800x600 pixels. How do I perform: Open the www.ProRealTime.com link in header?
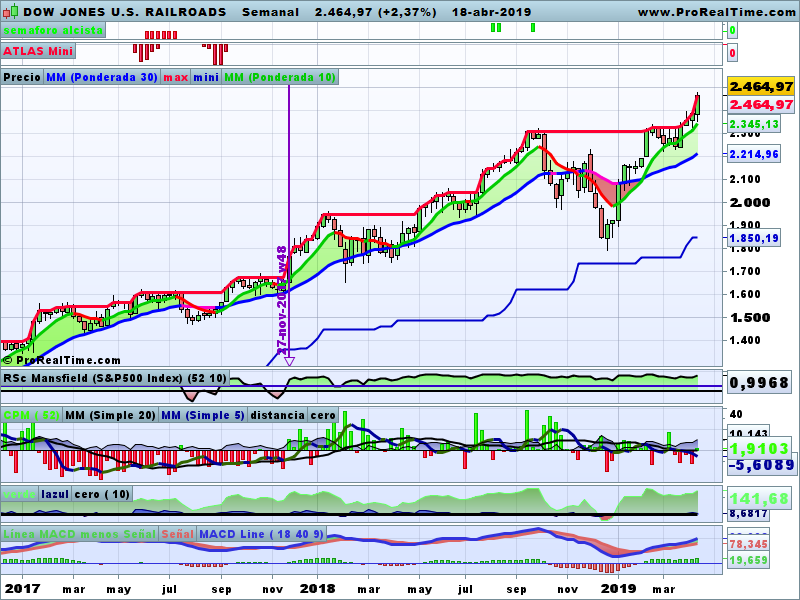click(x=718, y=12)
